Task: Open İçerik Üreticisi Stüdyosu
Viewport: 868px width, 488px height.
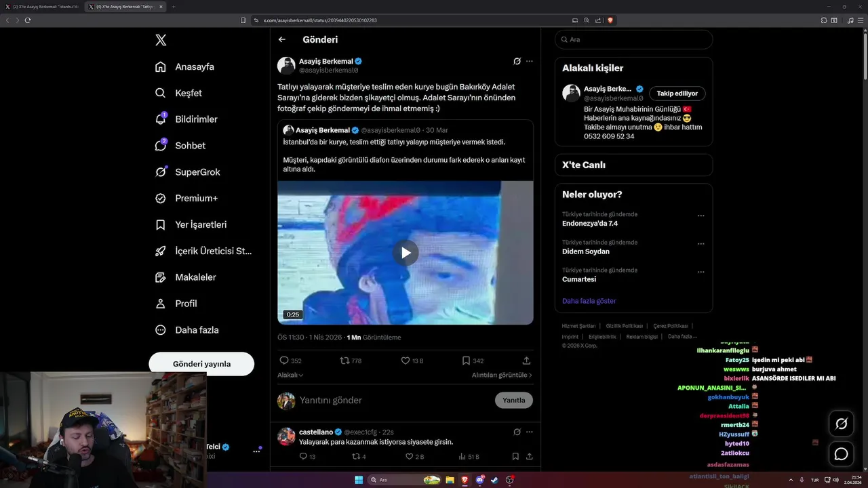Action: (x=203, y=251)
